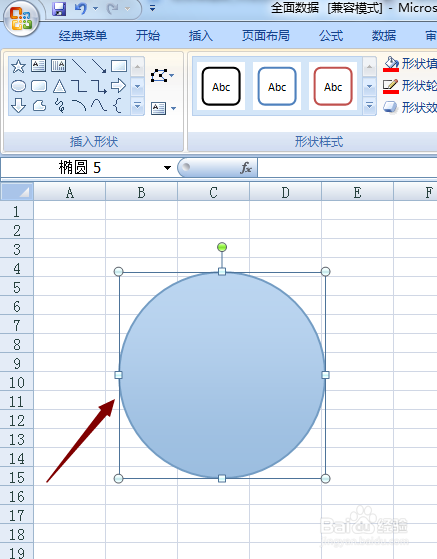This screenshot has width=437, height=559.
Task: Customize the quick access toolbar
Action: tap(152, 8)
